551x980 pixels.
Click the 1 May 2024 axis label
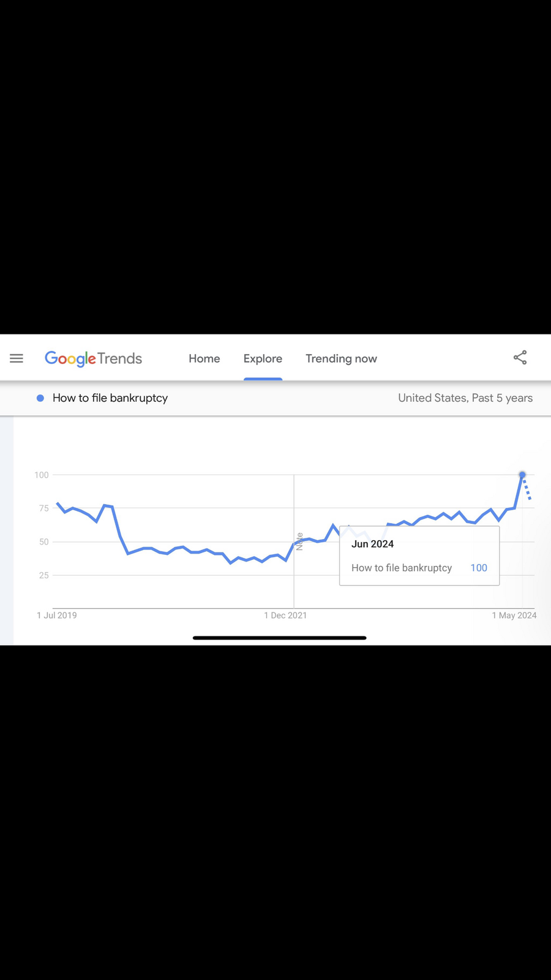pos(514,616)
